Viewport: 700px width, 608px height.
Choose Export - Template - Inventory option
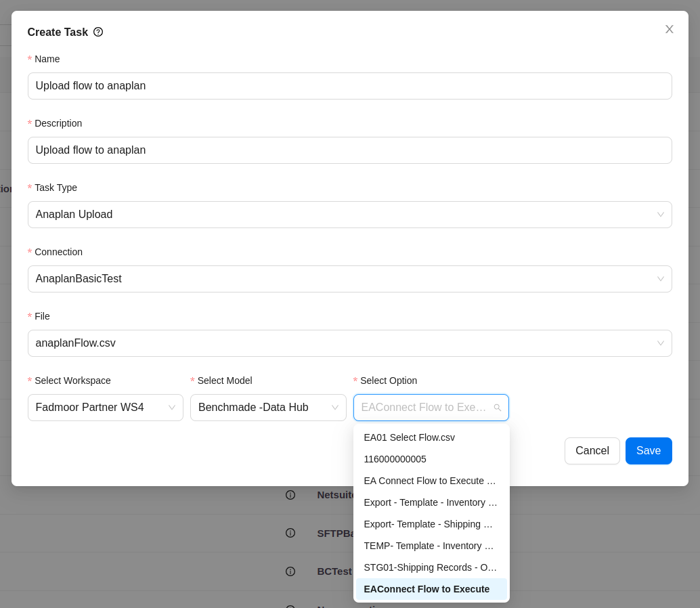(431, 502)
